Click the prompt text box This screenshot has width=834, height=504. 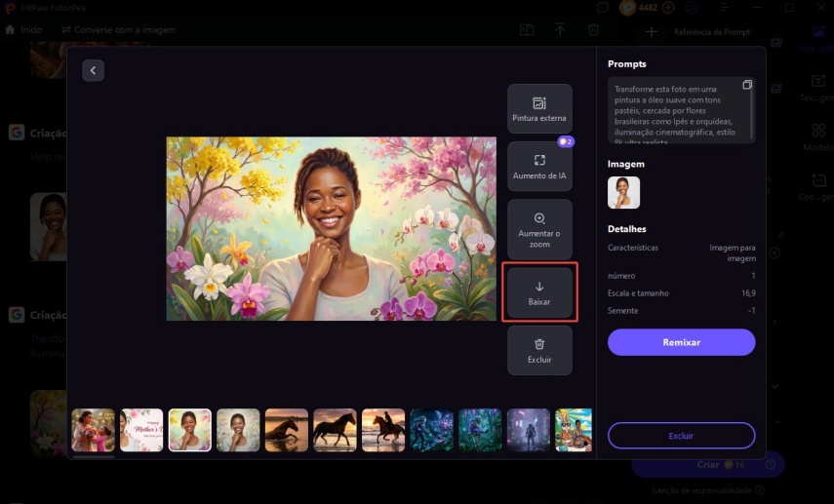click(673, 111)
